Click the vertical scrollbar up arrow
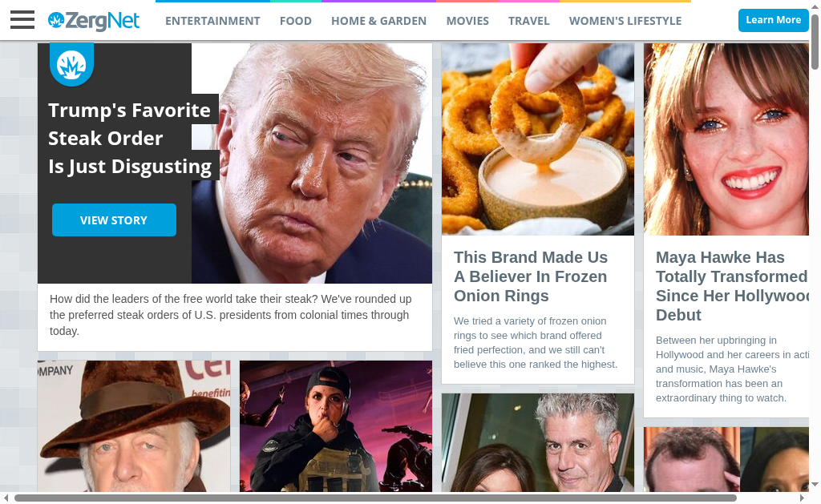Viewport: 821px width, 504px height. coord(815,5)
